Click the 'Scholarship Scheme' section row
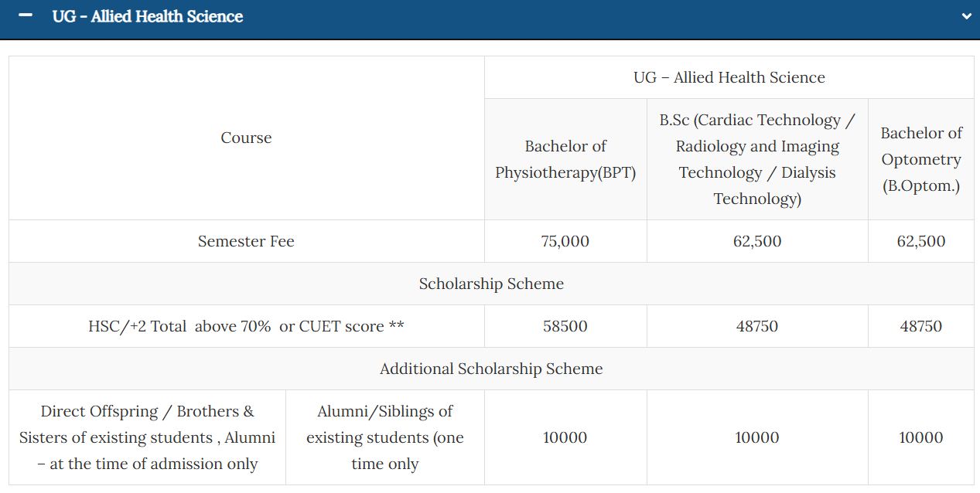Image resolution: width=980 pixels, height=493 pixels. click(491, 284)
